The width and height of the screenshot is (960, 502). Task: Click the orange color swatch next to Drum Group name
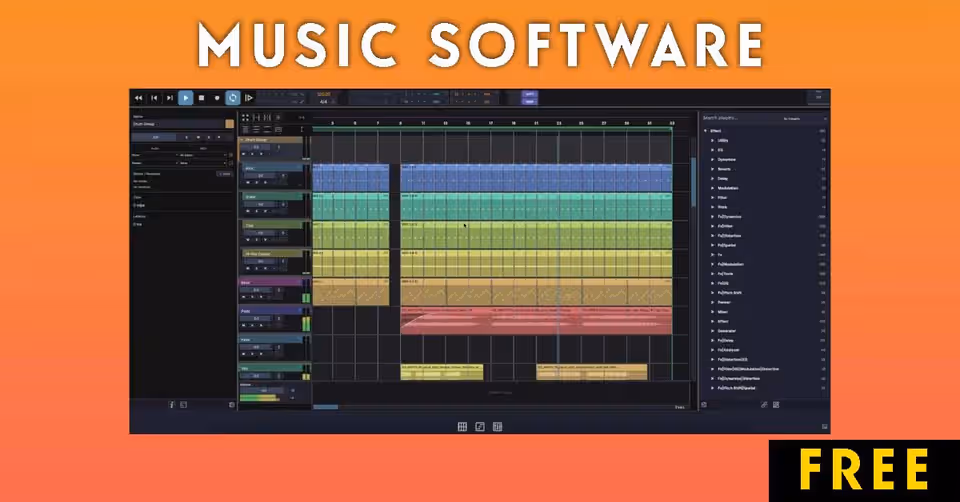click(230, 124)
